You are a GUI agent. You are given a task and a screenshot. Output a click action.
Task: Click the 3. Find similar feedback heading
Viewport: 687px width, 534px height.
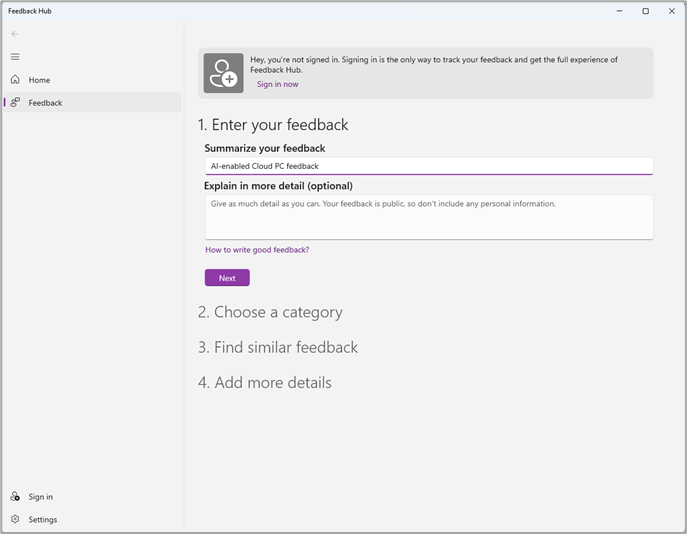coord(278,347)
